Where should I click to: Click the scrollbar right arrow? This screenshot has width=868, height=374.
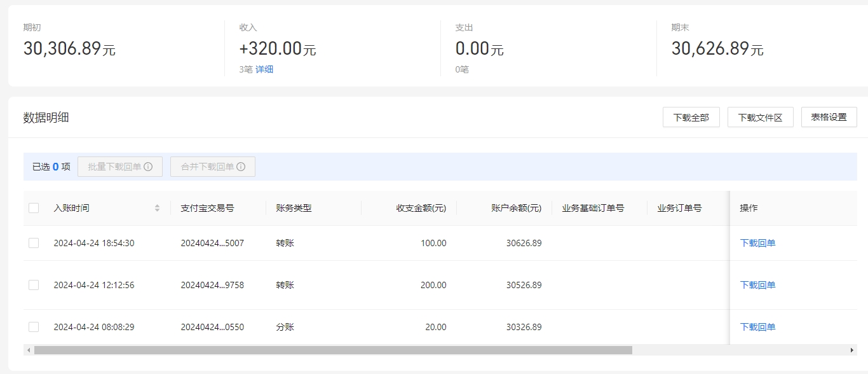(x=852, y=350)
